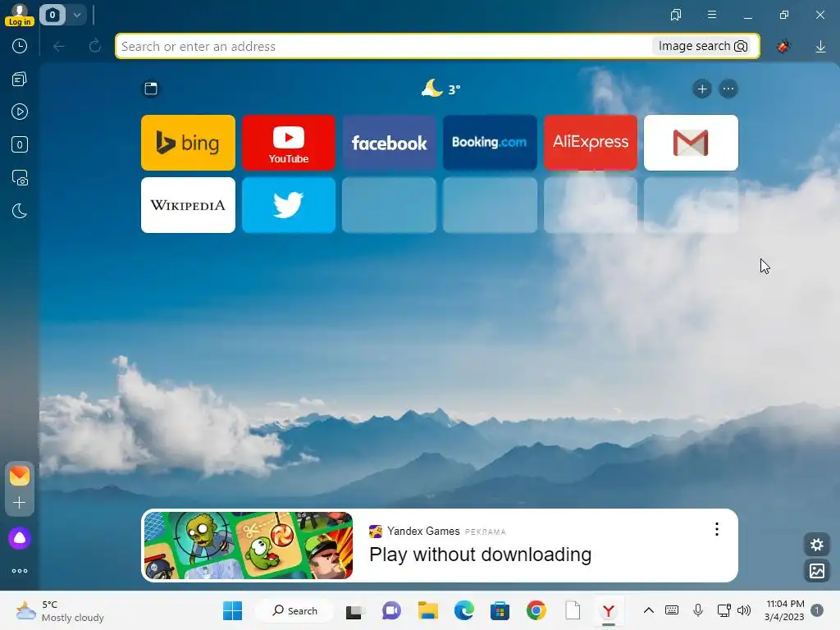The height and width of the screenshot is (630, 840).
Task: Launch Microsoft Edge from taskbar
Action: [x=464, y=610]
